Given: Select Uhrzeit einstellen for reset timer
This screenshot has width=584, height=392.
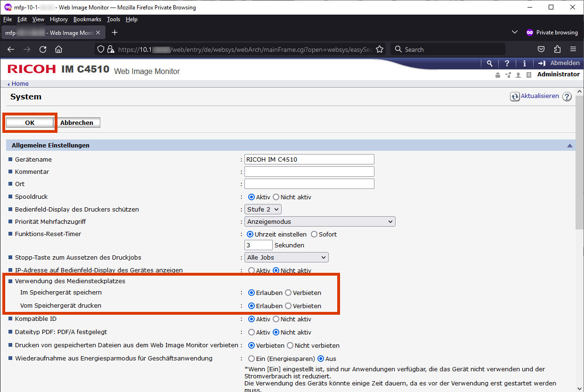Looking at the screenshot, I should click(250, 234).
